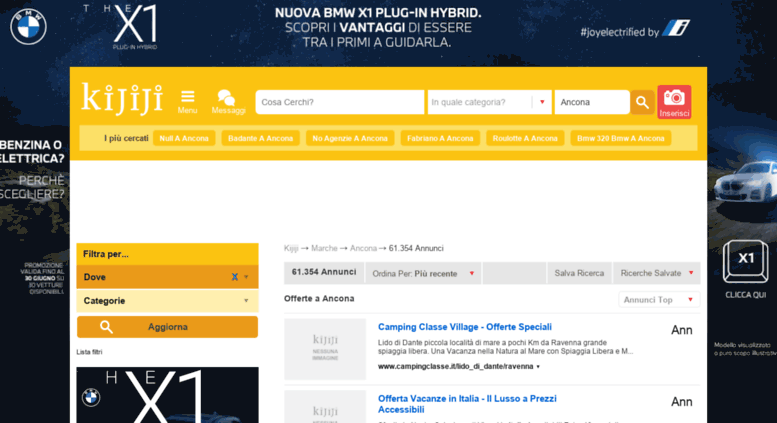
Task: Type in the Cosa Cerchi search field
Action: tap(339, 102)
